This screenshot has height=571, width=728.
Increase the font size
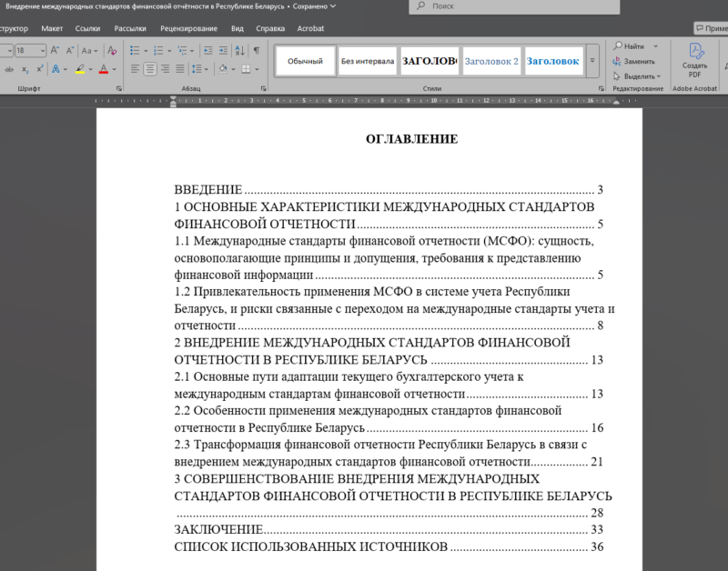pyautogui.click(x=55, y=50)
